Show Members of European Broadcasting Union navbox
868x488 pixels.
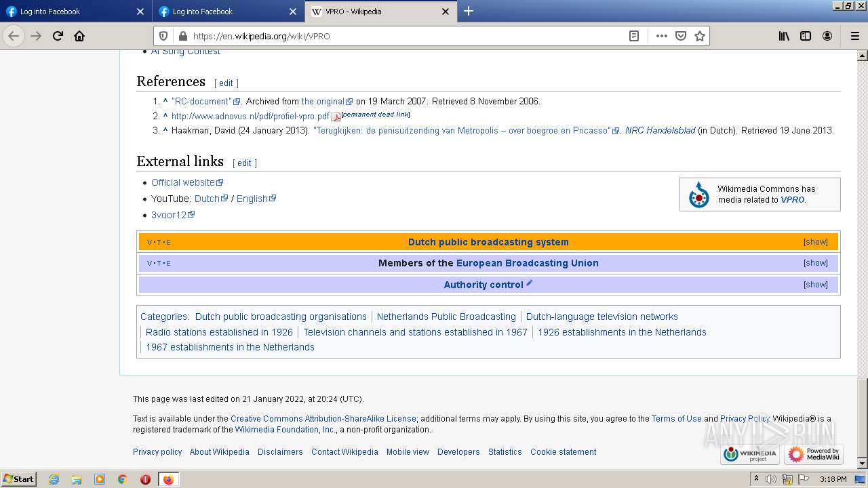815,263
